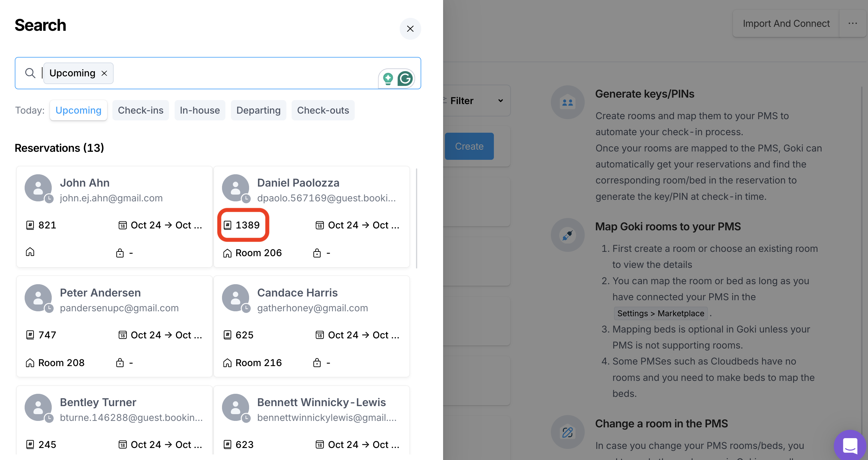Close the Search panel
Viewport: 868px width, 460px height.
410,29
